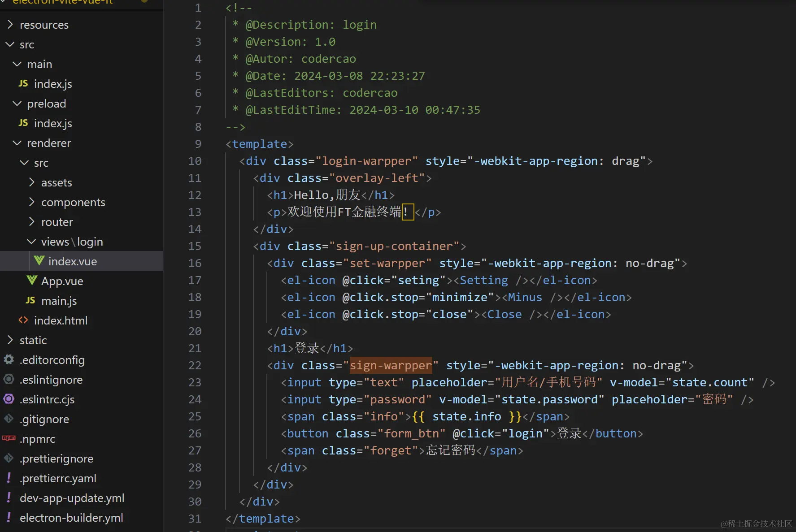The height and width of the screenshot is (532, 796).
Task: Click exclamation icon beside .prettierrc.yaml
Action: click(x=9, y=478)
